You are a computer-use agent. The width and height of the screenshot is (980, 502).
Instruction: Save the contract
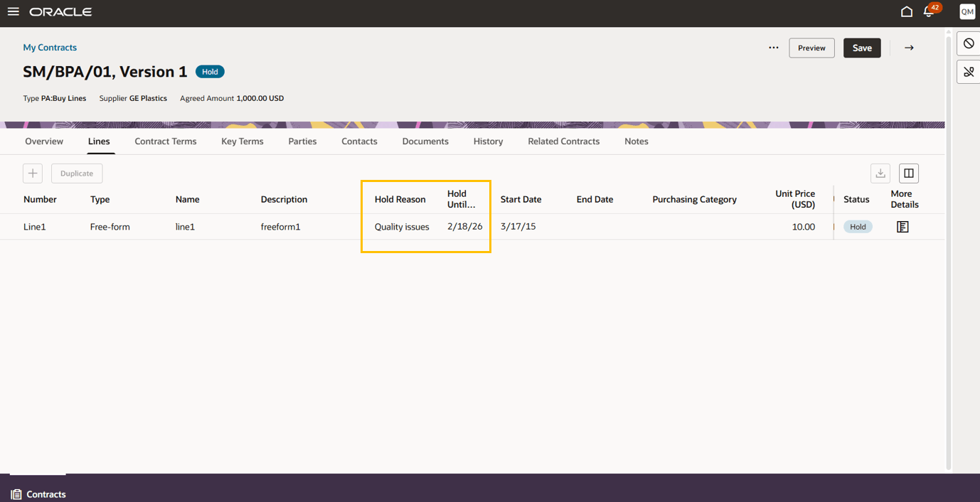862,48
